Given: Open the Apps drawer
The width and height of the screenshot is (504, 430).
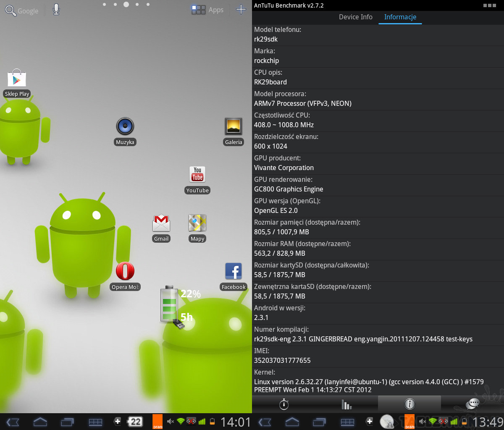Looking at the screenshot, I should (x=207, y=10).
